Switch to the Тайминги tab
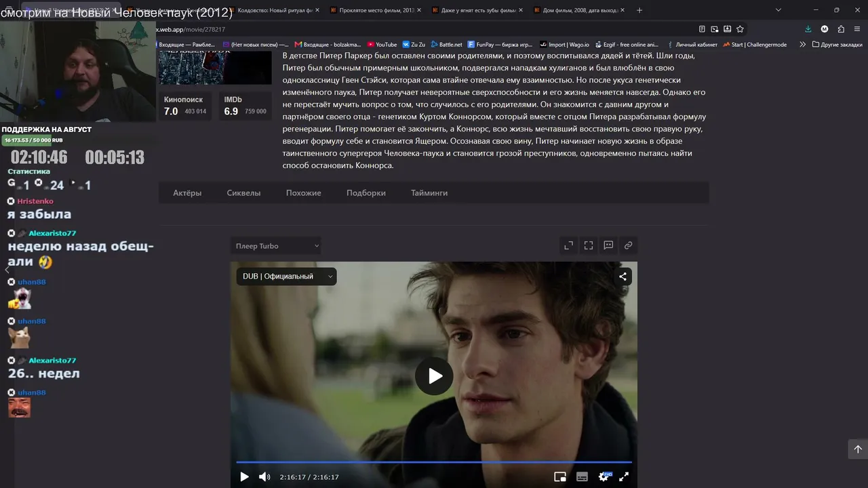Image resolution: width=868 pixels, height=488 pixels. coord(429,193)
